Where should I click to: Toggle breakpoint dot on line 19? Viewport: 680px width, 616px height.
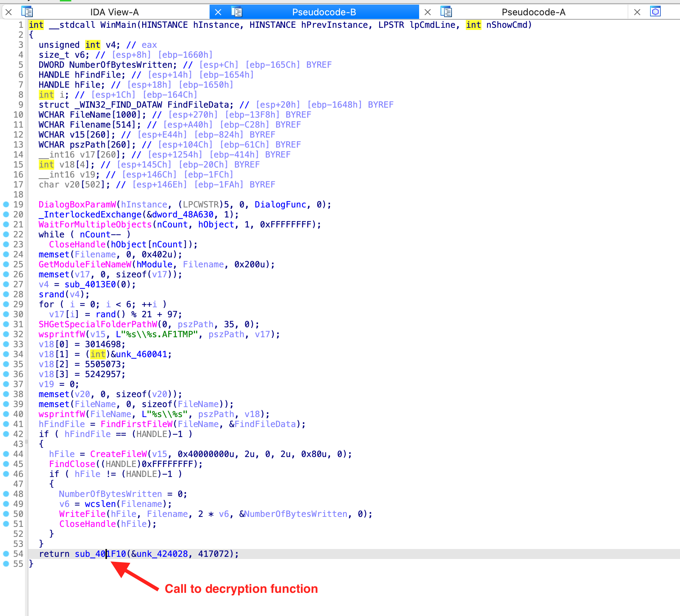(x=6, y=204)
